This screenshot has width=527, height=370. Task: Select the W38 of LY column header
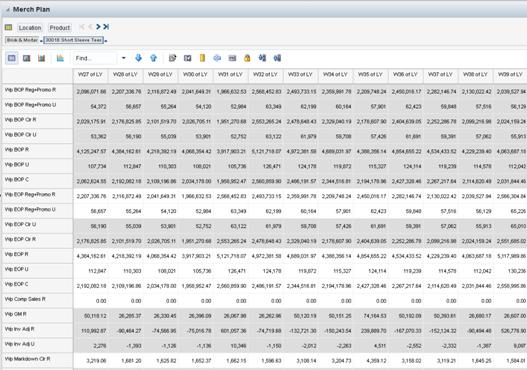click(x=475, y=75)
